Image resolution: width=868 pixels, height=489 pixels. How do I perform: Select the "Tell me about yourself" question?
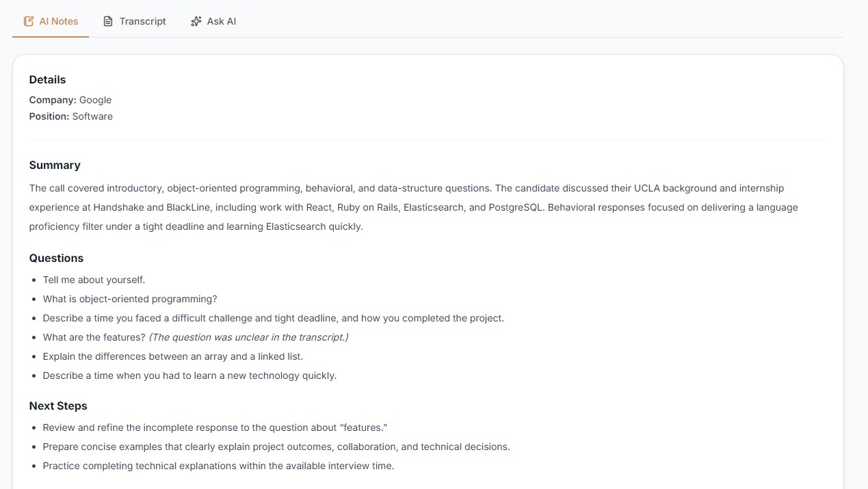[x=94, y=280]
